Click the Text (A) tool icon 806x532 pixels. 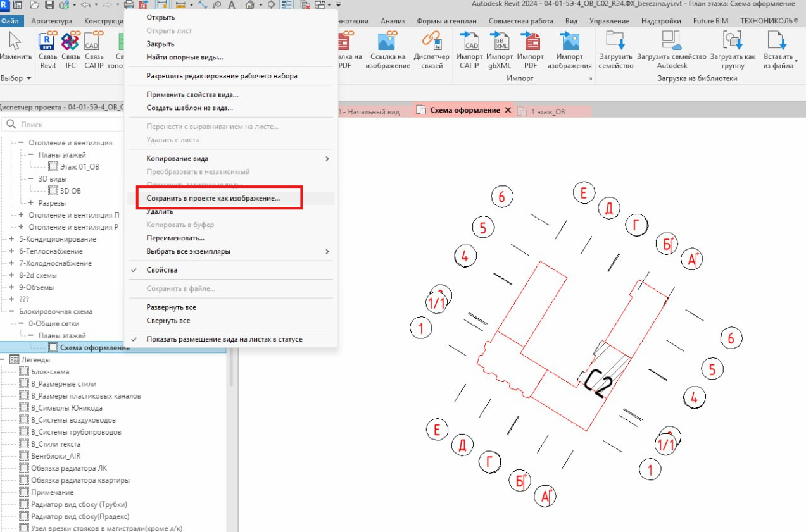tap(231, 4)
